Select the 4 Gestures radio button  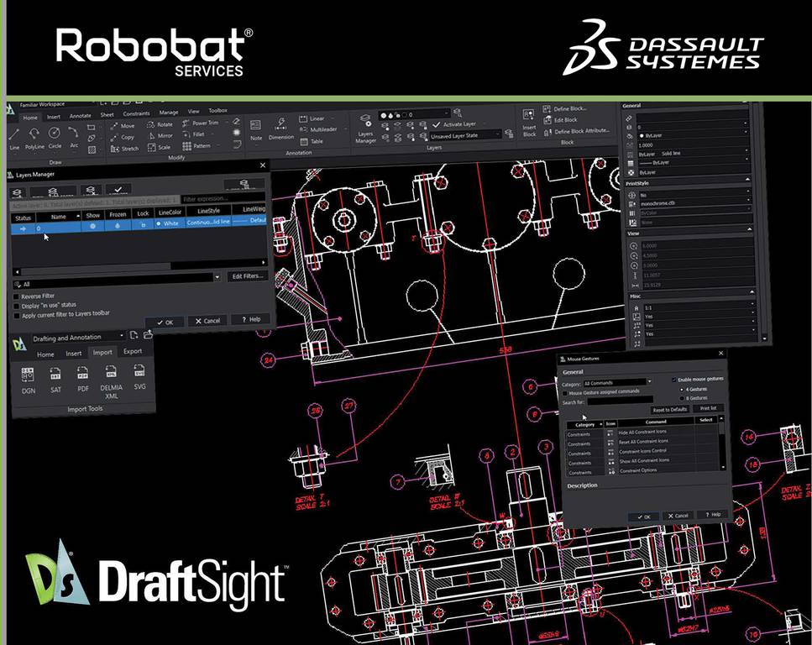(682, 389)
